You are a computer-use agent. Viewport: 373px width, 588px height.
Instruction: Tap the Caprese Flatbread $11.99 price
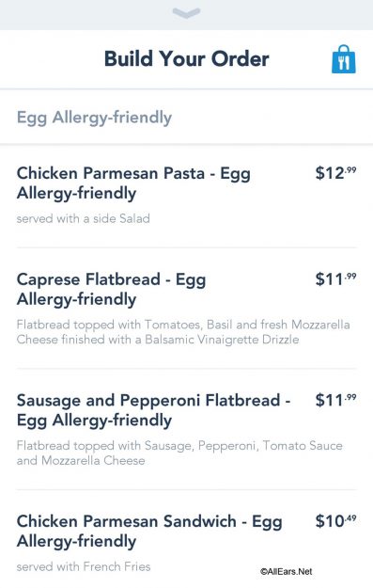[x=335, y=279]
